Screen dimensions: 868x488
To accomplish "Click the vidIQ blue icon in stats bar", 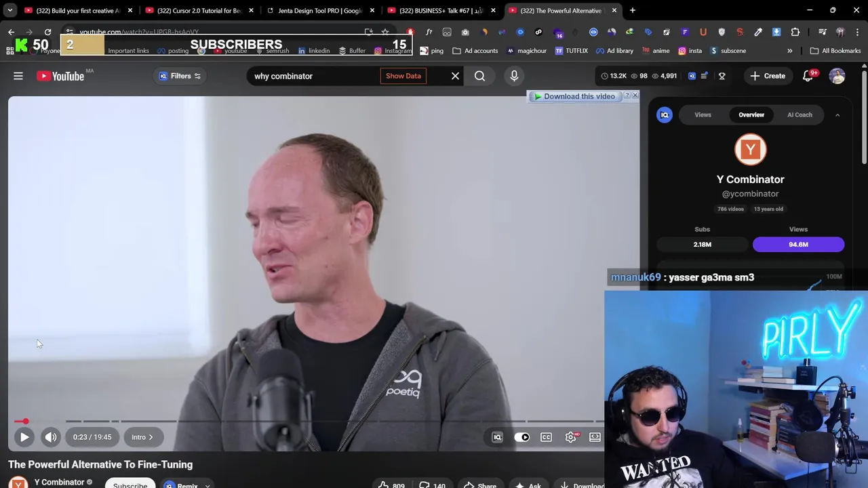I will click(692, 76).
